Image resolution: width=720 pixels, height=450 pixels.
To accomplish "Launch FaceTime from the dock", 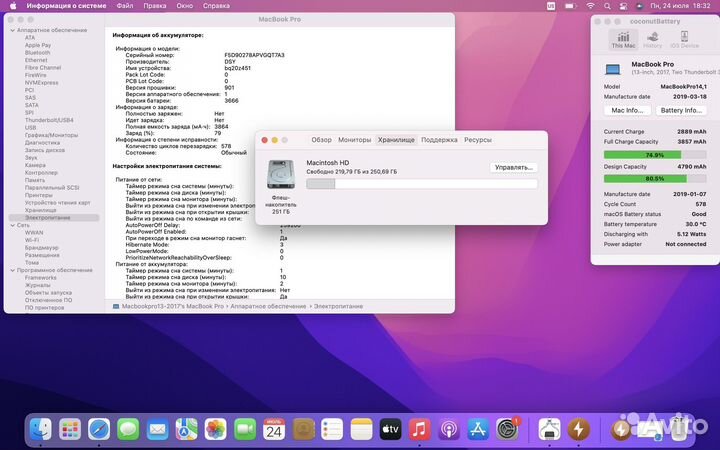I will click(245, 429).
